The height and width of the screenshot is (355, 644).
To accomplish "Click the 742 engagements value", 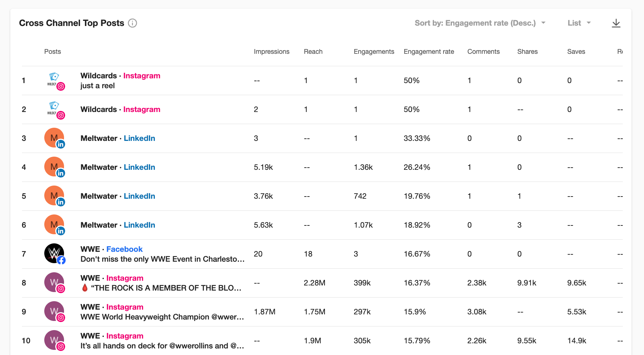I will [360, 196].
